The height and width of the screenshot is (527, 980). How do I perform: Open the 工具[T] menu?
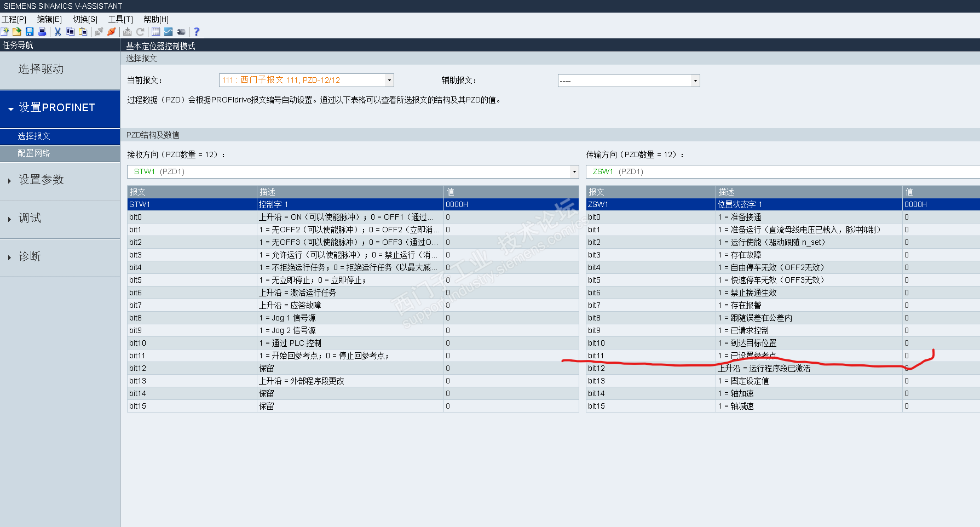tap(120, 19)
